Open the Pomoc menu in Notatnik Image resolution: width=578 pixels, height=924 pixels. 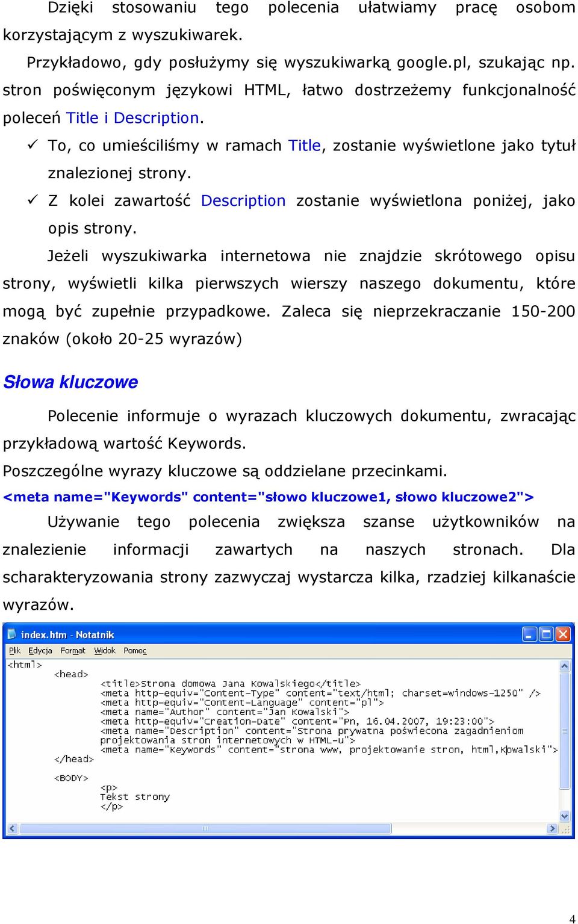135,651
